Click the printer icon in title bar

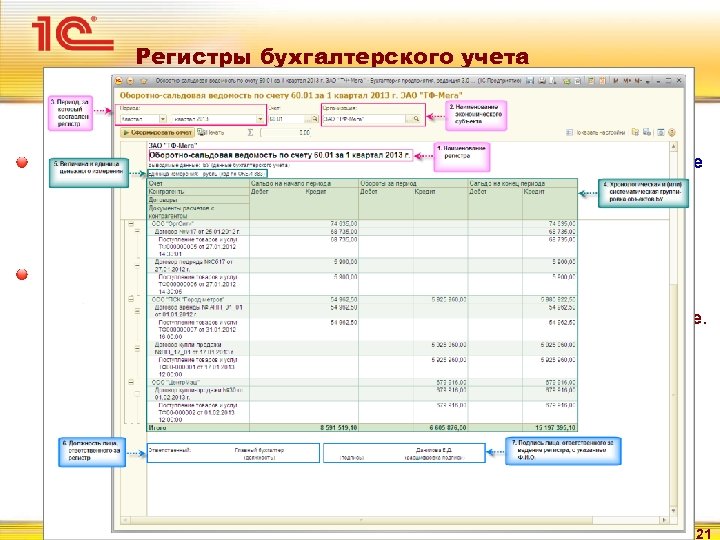pos(542,81)
